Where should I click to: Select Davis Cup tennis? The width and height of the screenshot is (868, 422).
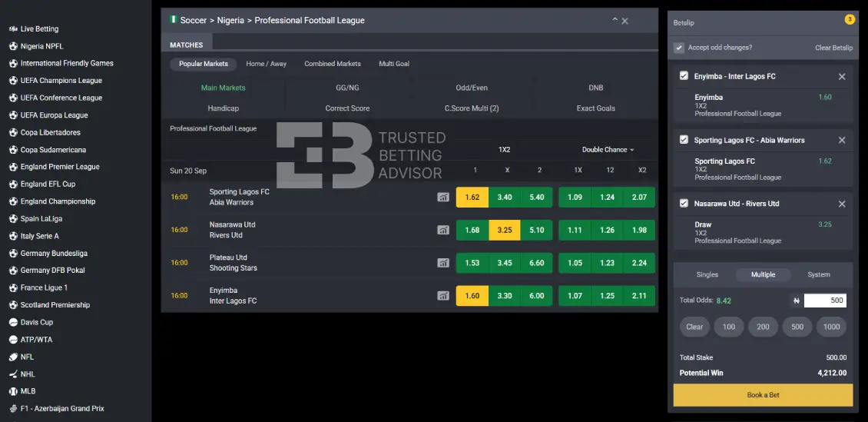coord(31,322)
